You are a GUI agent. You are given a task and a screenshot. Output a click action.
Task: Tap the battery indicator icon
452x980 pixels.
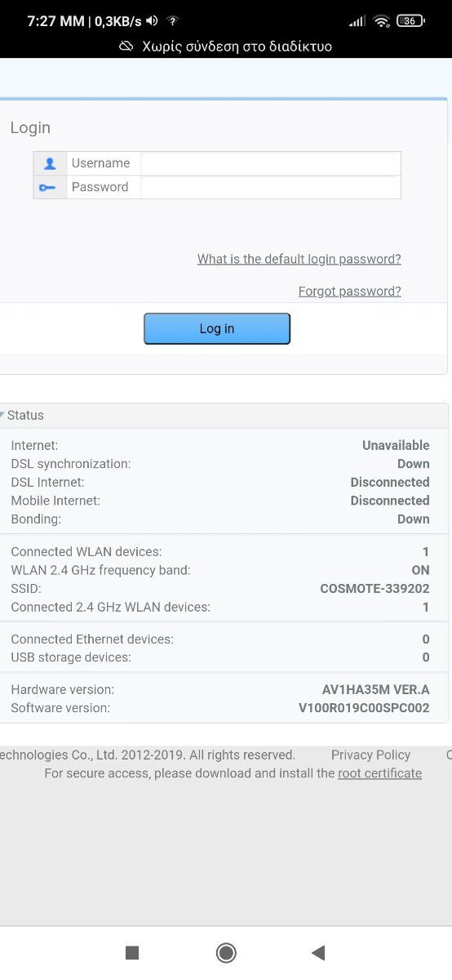click(x=410, y=21)
